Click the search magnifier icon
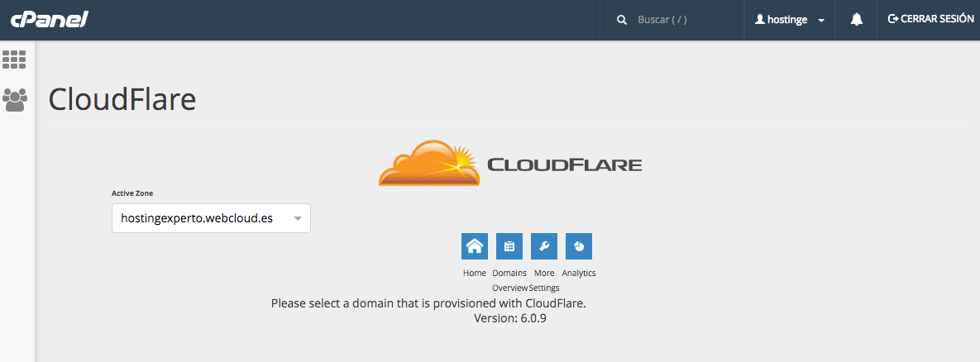Screen dimensions: 980x362 coord(622,20)
